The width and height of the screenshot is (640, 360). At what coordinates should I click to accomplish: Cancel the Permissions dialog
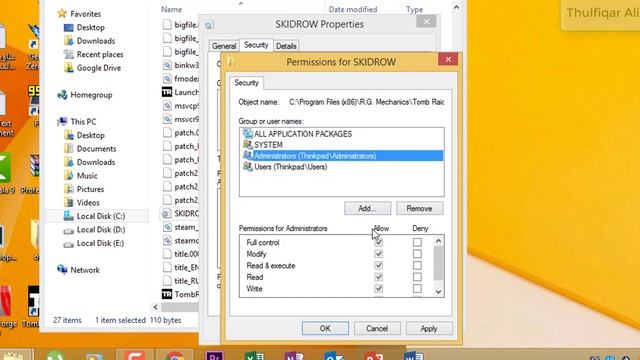pyautogui.click(x=377, y=328)
